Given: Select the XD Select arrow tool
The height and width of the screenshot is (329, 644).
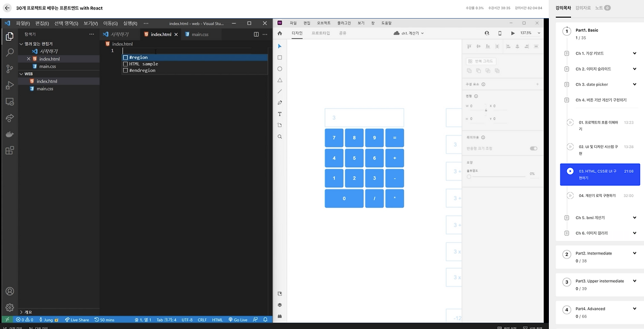Looking at the screenshot, I should 280,46.
